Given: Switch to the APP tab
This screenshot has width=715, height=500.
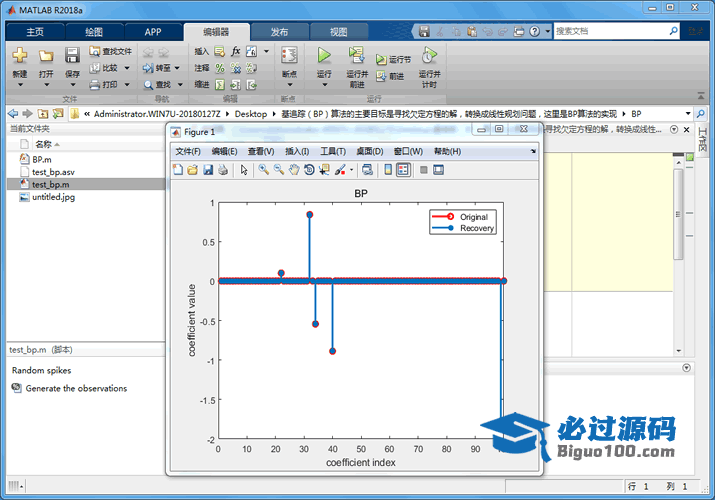Looking at the screenshot, I should pyautogui.click(x=153, y=32).
